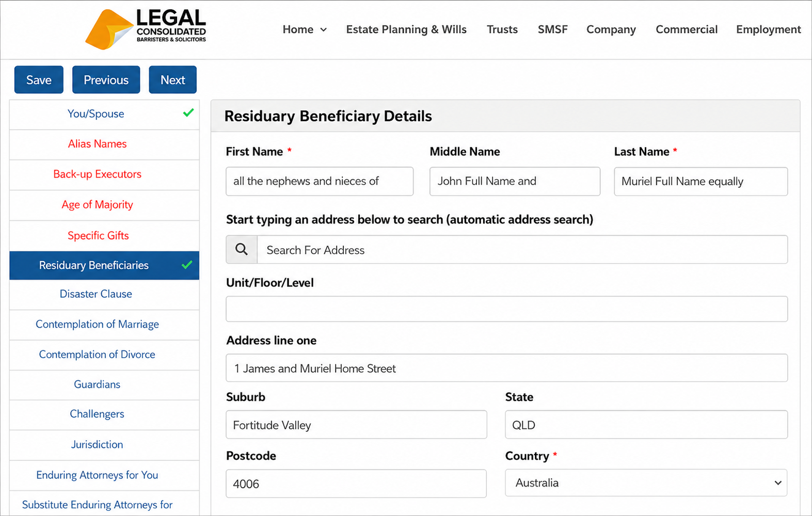Click the green checkmark next to You/Spouse

click(x=188, y=113)
